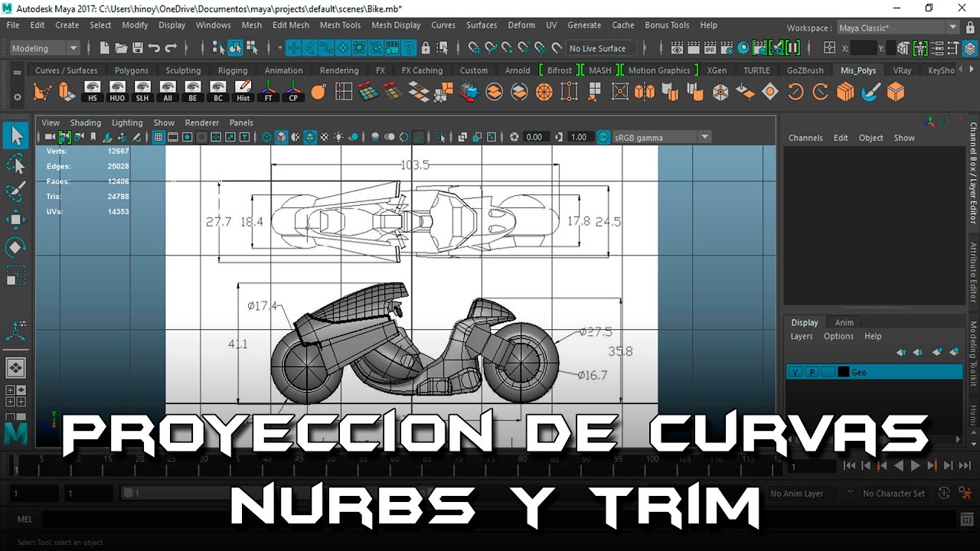Open the Attribute Editor side tab
The image size is (980, 551).
(x=973, y=272)
